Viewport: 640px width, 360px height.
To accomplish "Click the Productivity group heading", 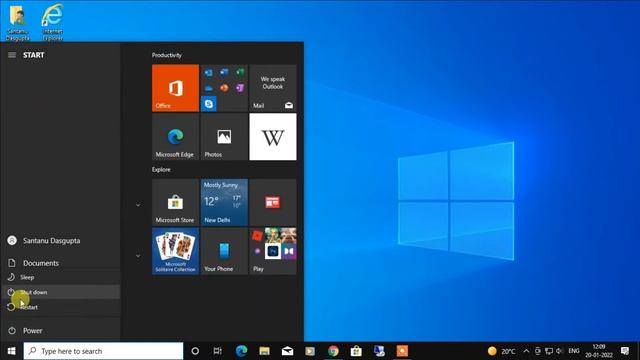I will tap(167, 55).
